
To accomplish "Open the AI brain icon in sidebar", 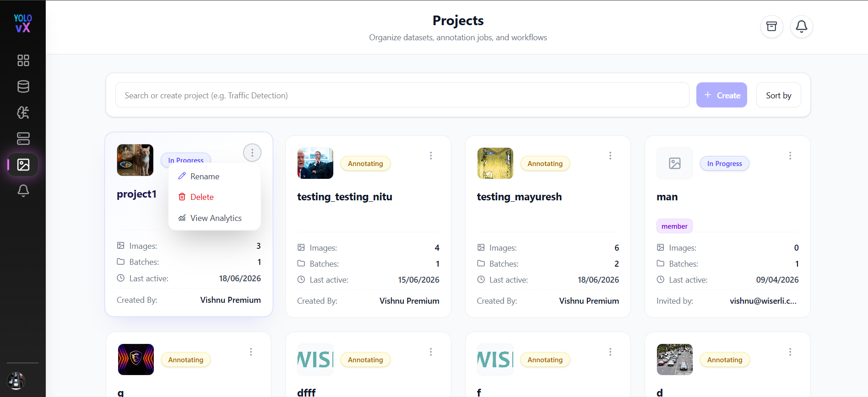I will [23, 113].
